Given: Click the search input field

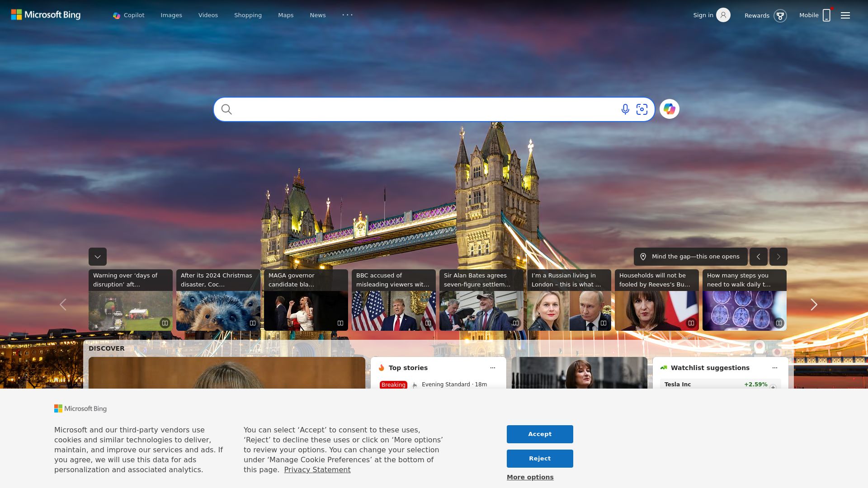Looking at the screenshot, I should [x=420, y=109].
